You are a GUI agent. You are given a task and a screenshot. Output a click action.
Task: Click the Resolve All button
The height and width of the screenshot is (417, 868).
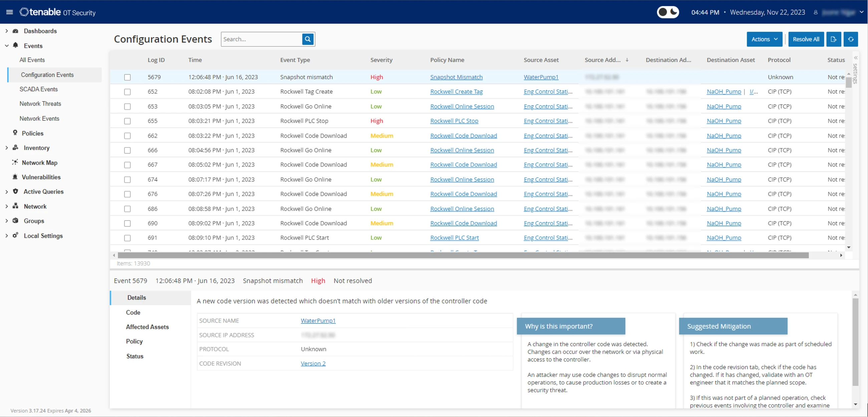pos(806,39)
